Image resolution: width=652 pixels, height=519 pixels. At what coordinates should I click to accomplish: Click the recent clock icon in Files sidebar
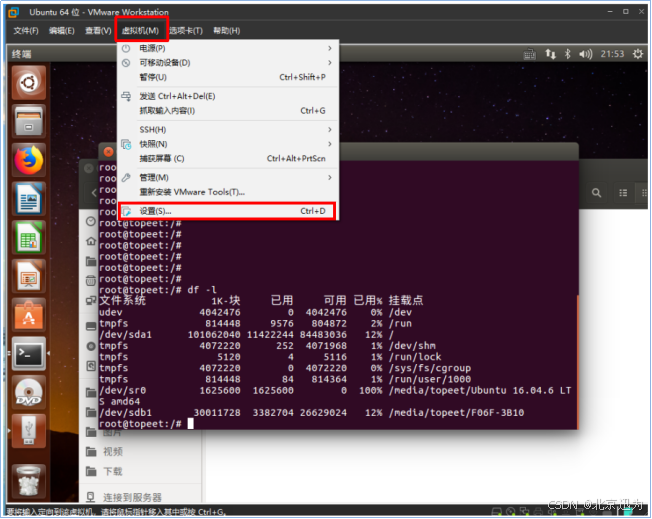pyautogui.click(x=91, y=221)
